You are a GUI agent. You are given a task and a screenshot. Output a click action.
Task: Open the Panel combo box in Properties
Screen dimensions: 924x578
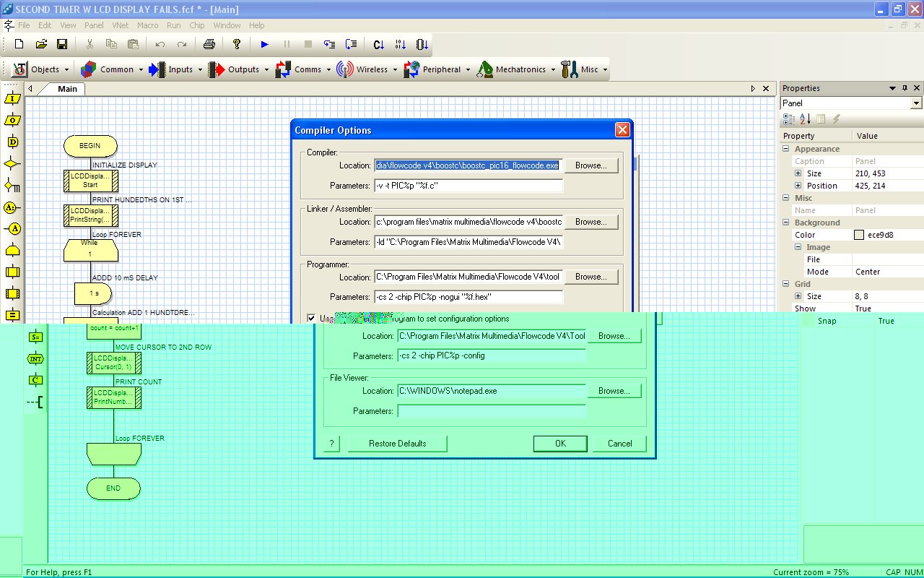917,103
